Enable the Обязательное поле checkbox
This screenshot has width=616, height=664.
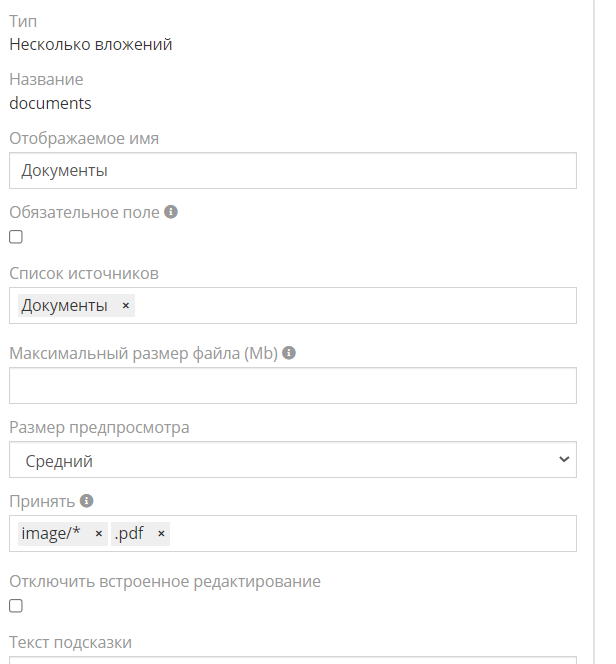coord(16,237)
